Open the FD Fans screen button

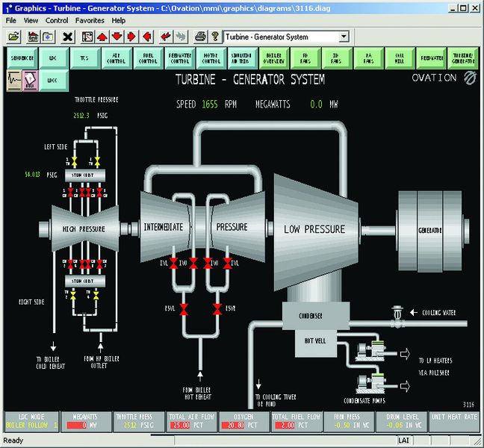tap(305, 58)
